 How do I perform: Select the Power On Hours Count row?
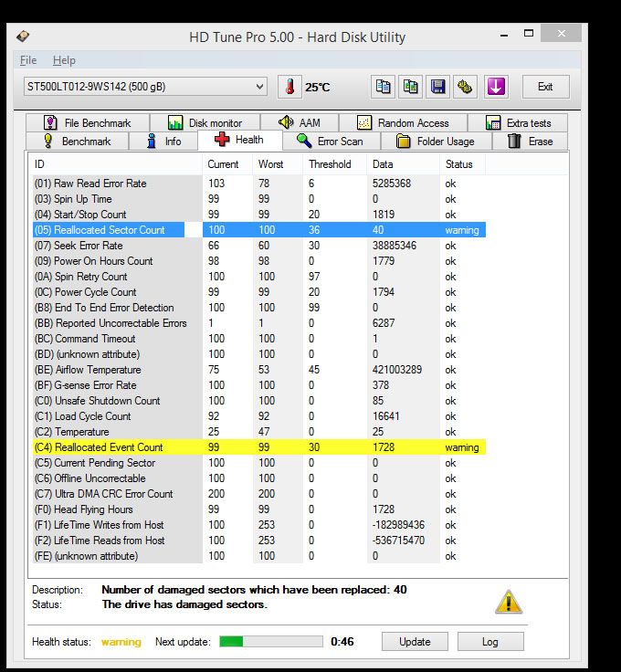(x=258, y=261)
